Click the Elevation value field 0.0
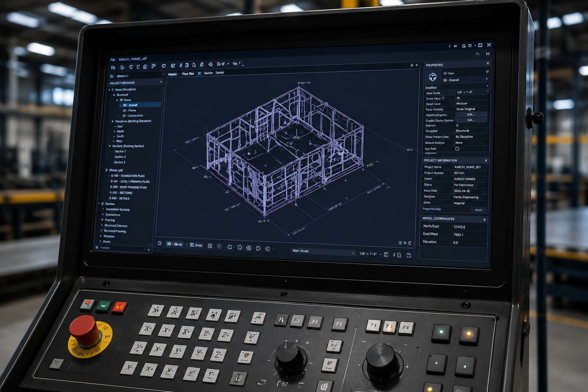The width and height of the screenshot is (588, 392). pos(469,243)
